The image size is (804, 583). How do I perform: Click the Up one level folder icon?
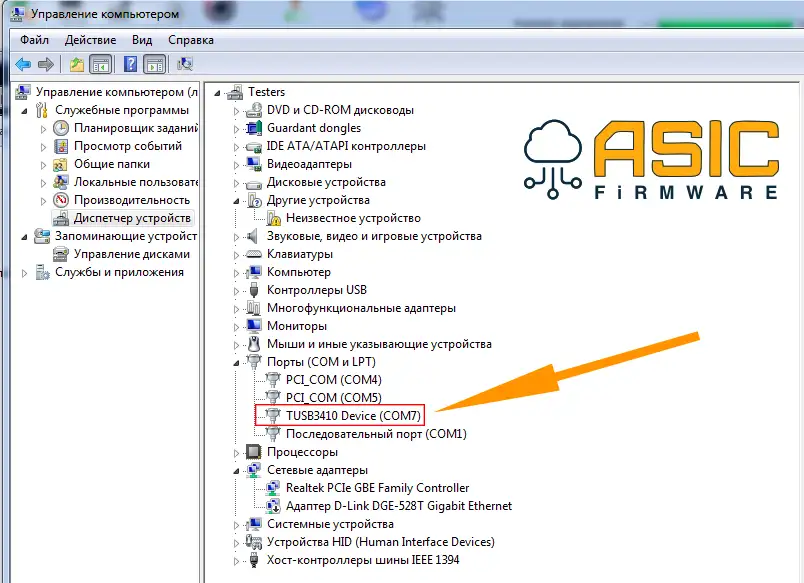[x=77, y=65]
